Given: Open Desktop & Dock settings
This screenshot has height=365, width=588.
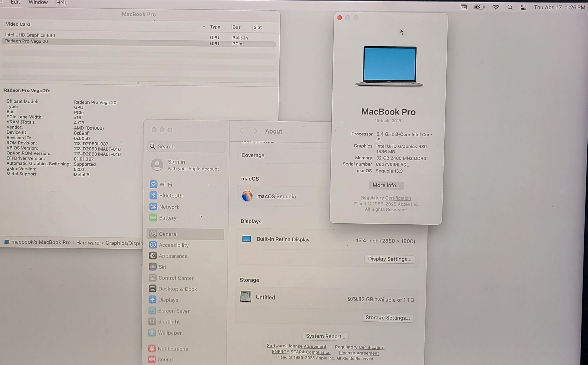Looking at the screenshot, I should point(177,289).
